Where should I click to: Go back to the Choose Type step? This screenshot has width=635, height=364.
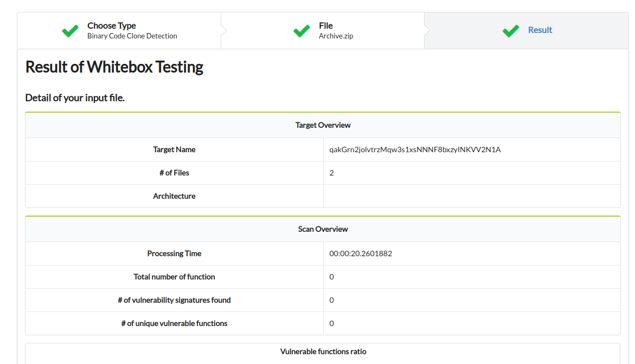click(x=112, y=25)
